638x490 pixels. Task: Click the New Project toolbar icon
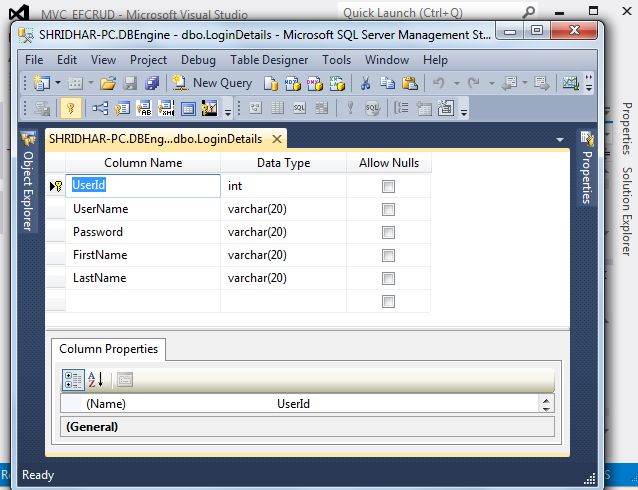coord(41,83)
